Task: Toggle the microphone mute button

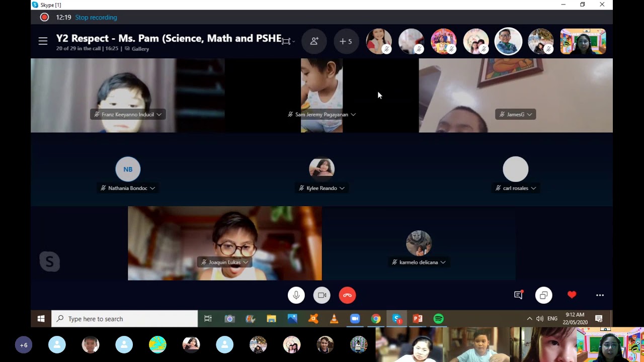Action: 296,295
